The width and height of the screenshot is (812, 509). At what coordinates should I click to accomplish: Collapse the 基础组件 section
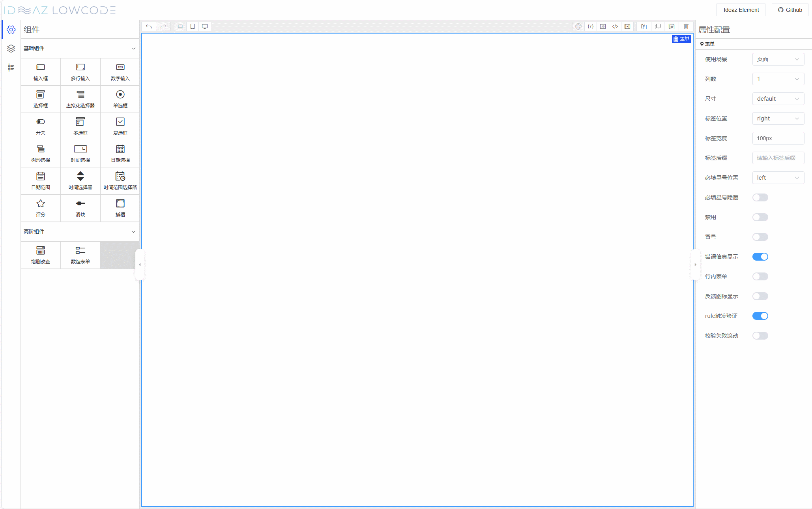(133, 48)
